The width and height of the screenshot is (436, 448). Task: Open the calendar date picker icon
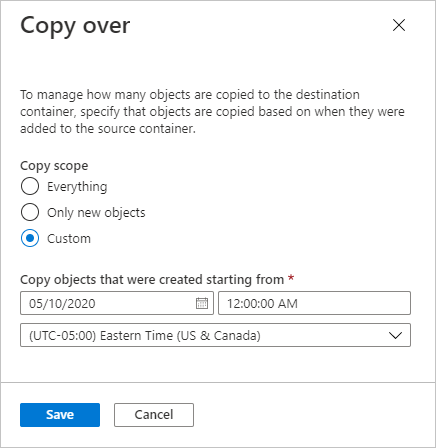(x=202, y=303)
